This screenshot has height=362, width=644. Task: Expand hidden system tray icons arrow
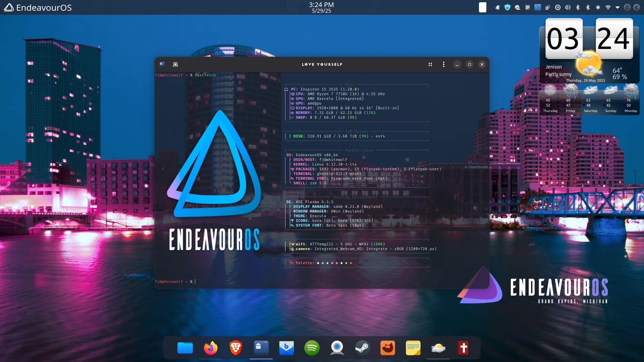(x=618, y=7)
